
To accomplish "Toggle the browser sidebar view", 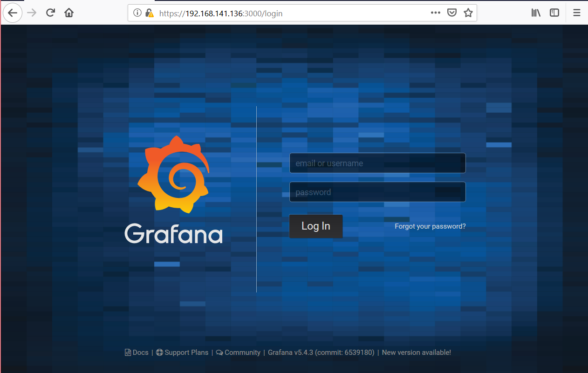I will point(554,13).
